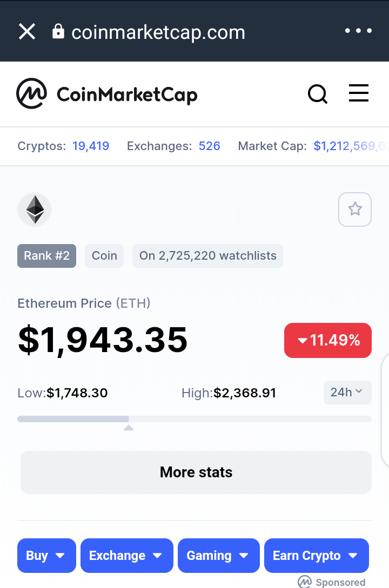Tap the Ethereum coin logo
This screenshot has height=588, width=389.
click(x=35, y=209)
